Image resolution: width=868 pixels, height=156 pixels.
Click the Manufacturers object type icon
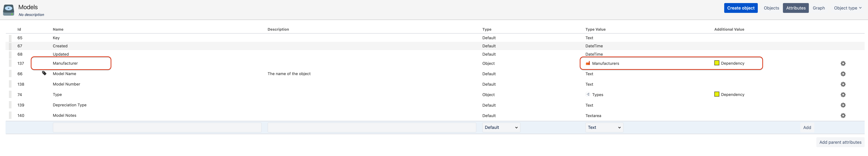[588, 63]
